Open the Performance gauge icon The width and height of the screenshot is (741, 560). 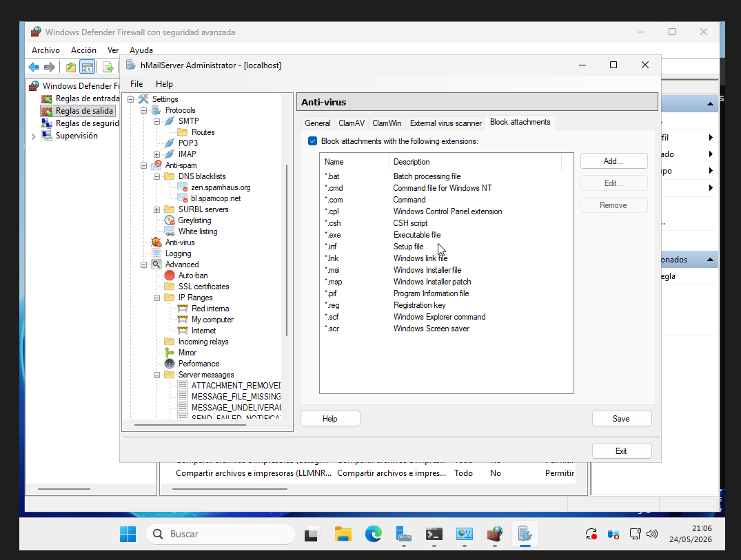(x=169, y=364)
